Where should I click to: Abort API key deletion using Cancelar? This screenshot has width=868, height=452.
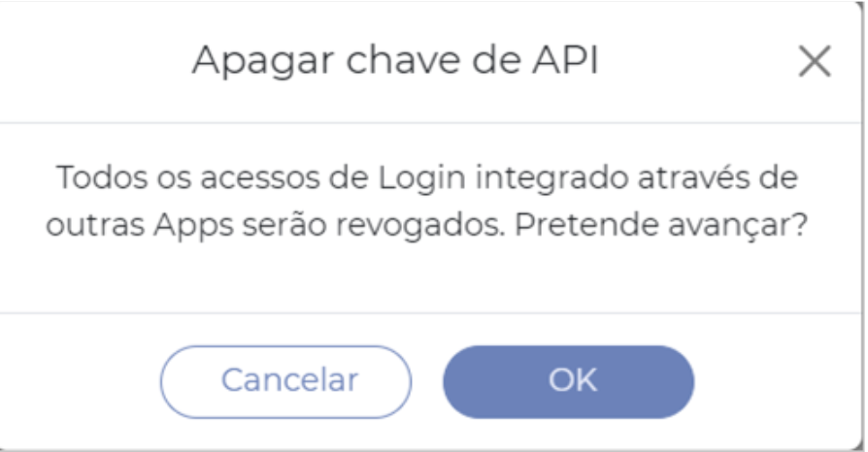pos(285,382)
